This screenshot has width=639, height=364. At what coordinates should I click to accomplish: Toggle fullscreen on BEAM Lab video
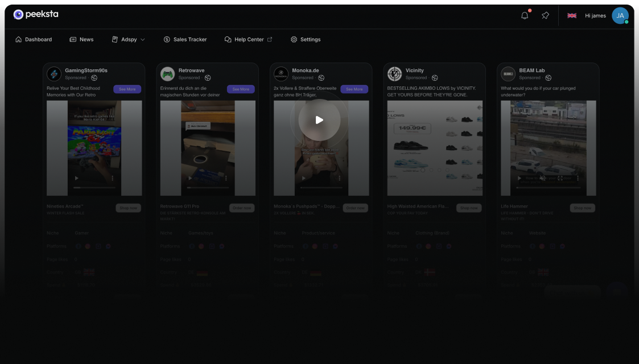pyautogui.click(x=560, y=179)
